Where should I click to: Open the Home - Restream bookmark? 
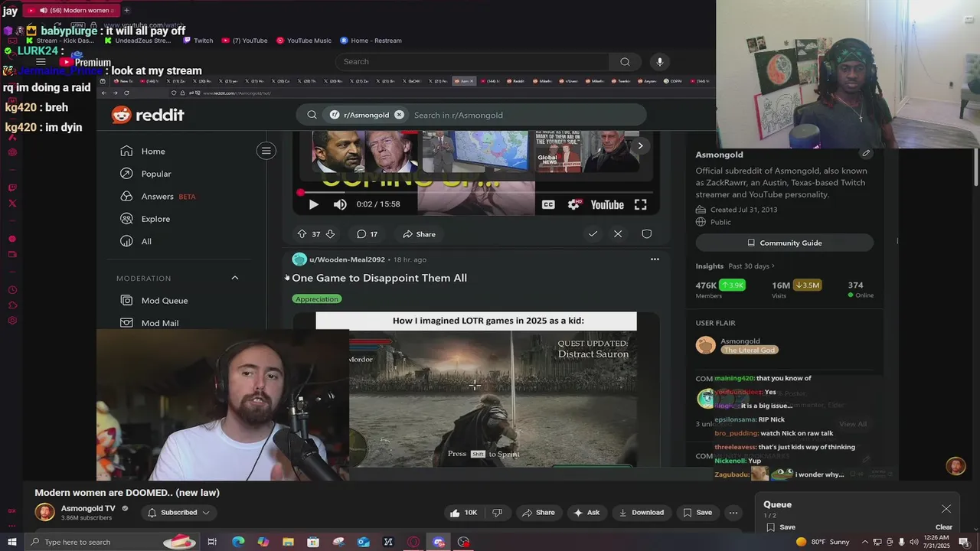[371, 41]
